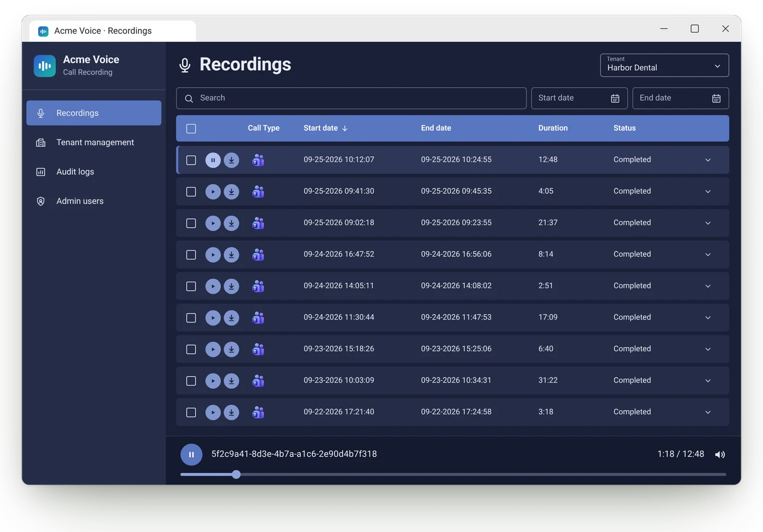Viewport: 763px width, 532px height.
Task: Play the 09-24-2026 16:47:52 recording
Action: click(213, 255)
